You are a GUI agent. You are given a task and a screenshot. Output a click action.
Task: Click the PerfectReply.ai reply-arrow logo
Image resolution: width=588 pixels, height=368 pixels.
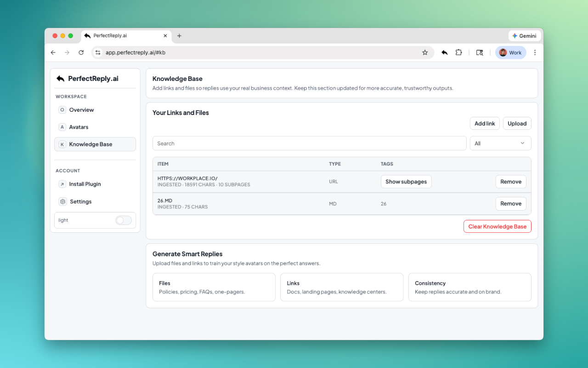pos(60,79)
